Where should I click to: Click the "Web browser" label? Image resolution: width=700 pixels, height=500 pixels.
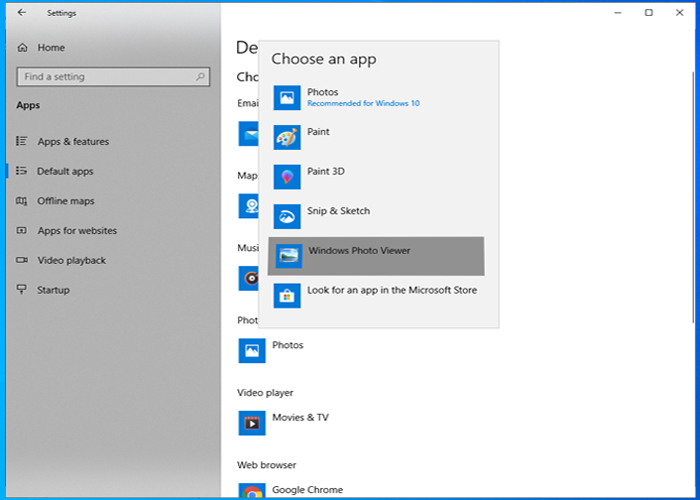267,465
